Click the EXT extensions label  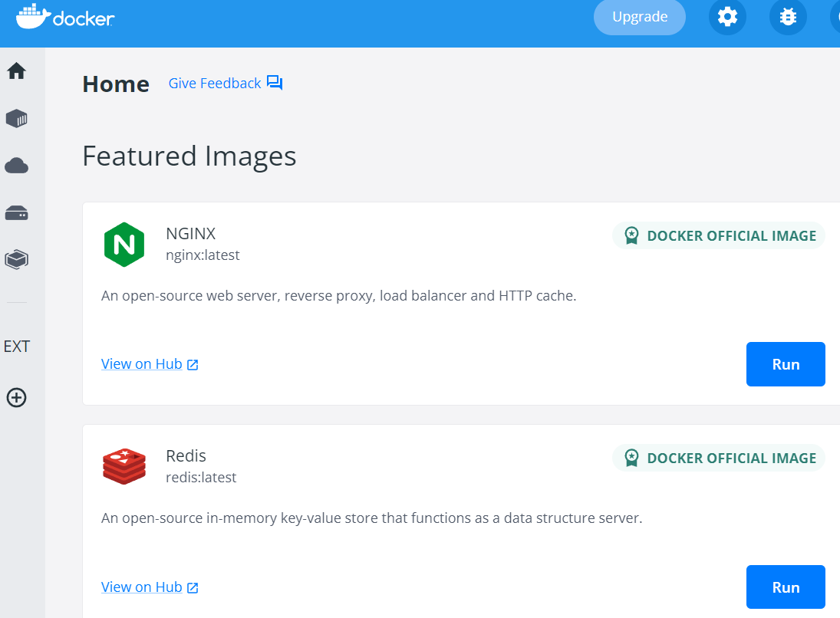[17, 347]
